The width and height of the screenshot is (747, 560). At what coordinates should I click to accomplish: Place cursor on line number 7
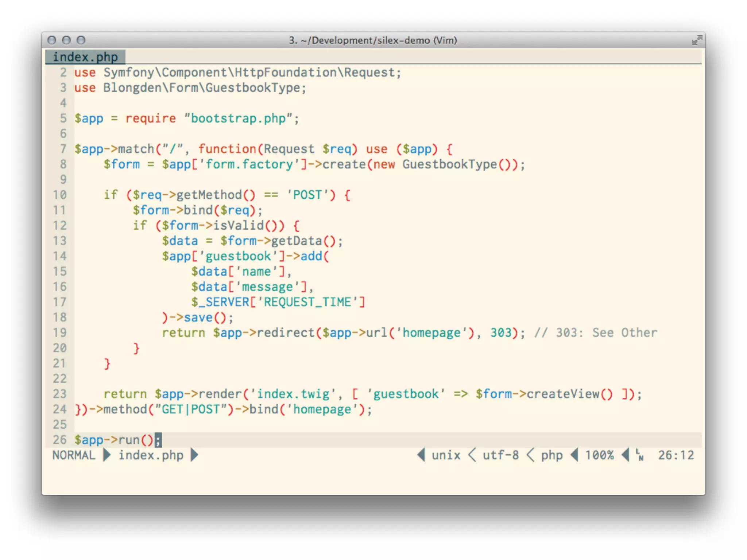point(63,149)
